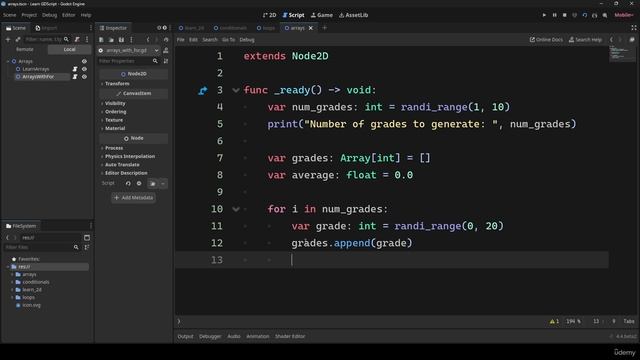Switch to the 2D workspace
Viewport: 640px width, 360px height.
pyautogui.click(x=269, y=15)
